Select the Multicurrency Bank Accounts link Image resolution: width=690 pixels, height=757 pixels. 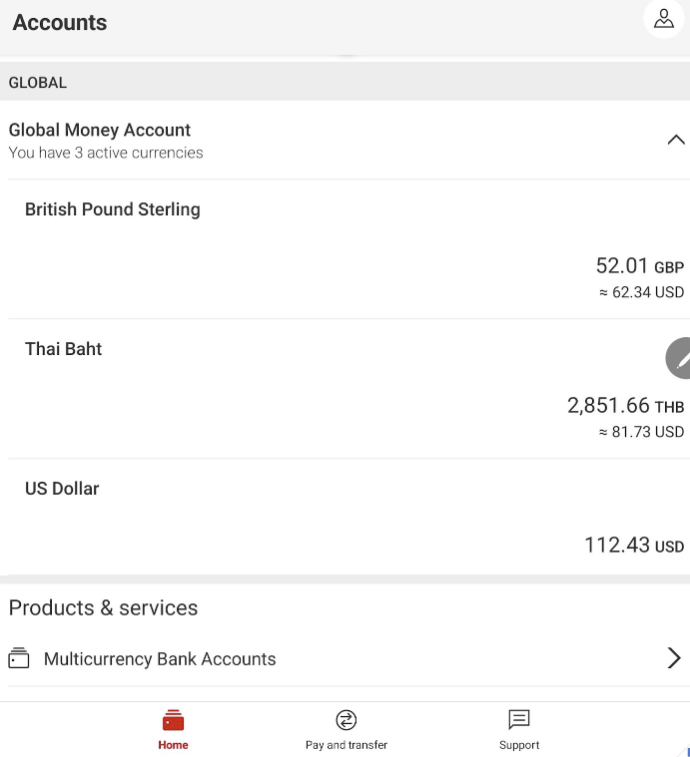point(160,659)
